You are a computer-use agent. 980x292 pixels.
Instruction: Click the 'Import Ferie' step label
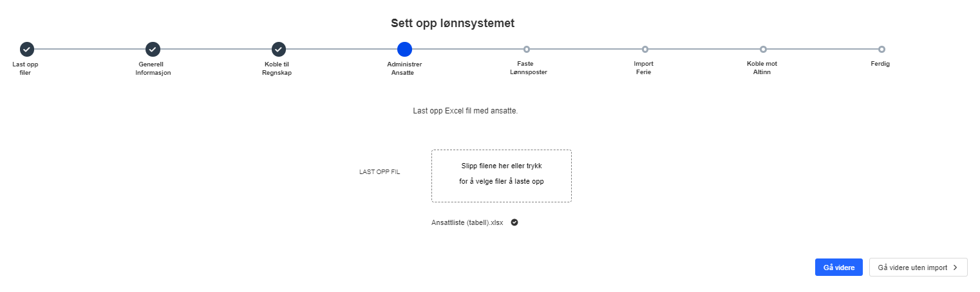(643, 68)
